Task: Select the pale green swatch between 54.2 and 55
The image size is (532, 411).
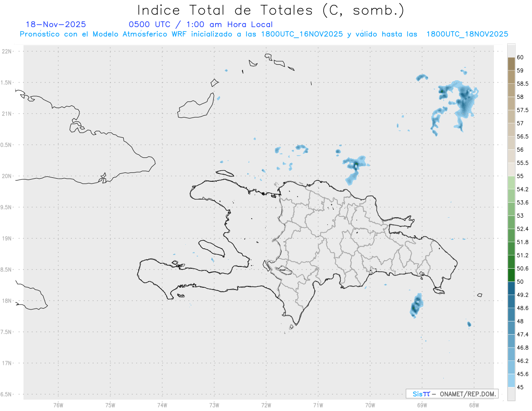Action: (511, 183)
